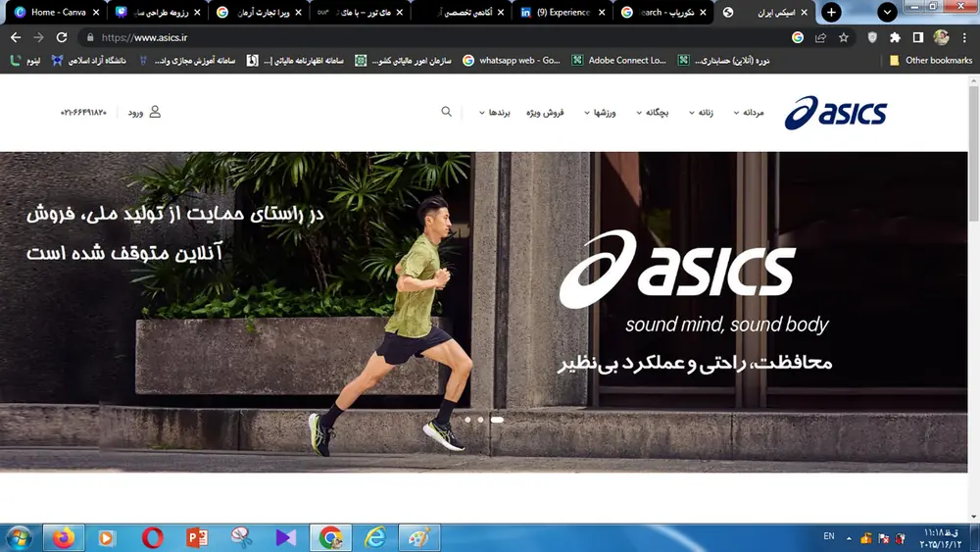Open Snipping Tool from the taskbar
The height and width of the screenshot is (552, 980).
point(241,537)
